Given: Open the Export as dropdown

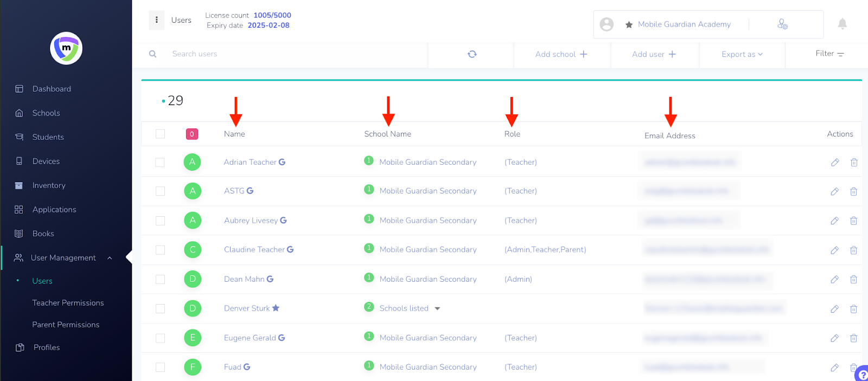Looking at the screenshot, I should [742, 54].
